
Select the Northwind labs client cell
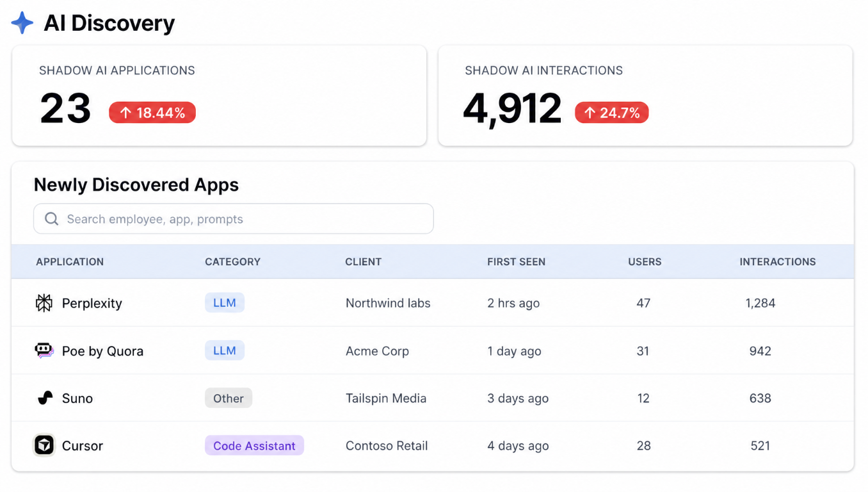coord(388,303)
